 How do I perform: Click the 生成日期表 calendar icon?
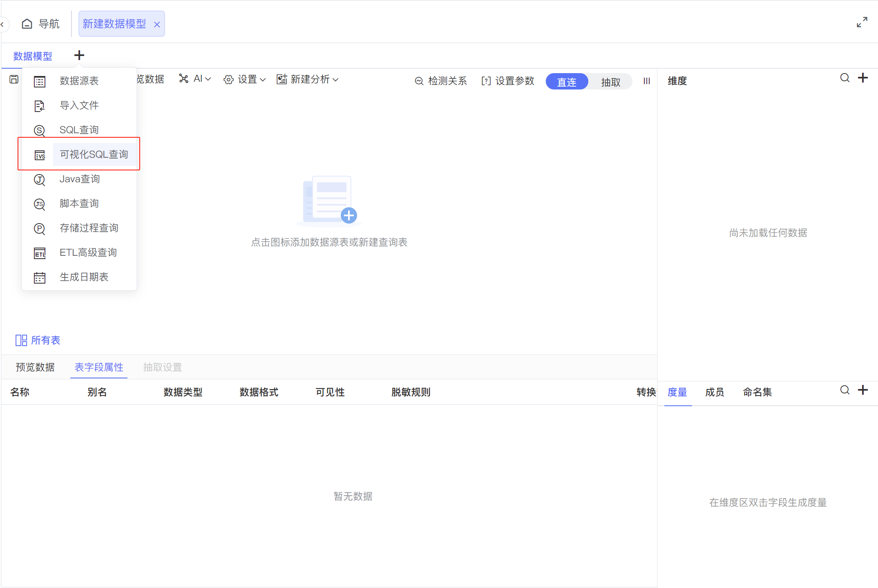point(40,278)
